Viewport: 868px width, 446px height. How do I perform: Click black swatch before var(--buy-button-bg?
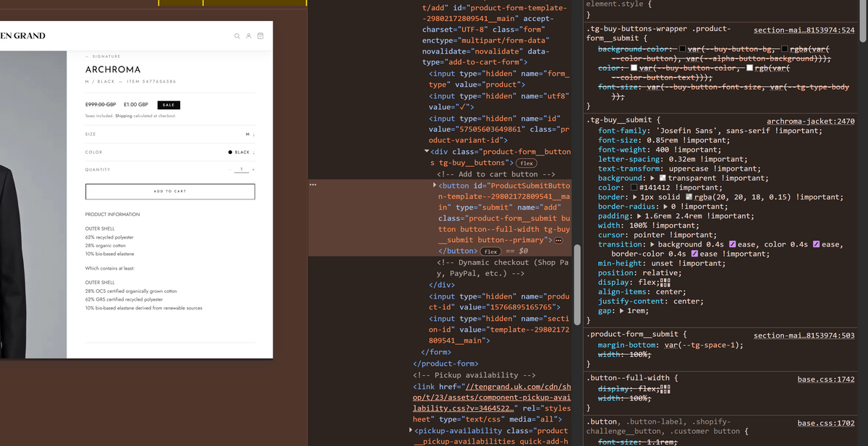(682, 49)
